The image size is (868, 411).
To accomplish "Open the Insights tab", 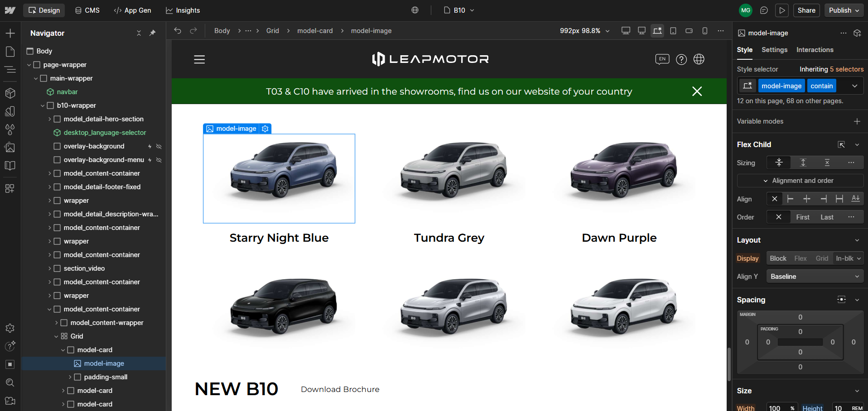I will [183, 10].
